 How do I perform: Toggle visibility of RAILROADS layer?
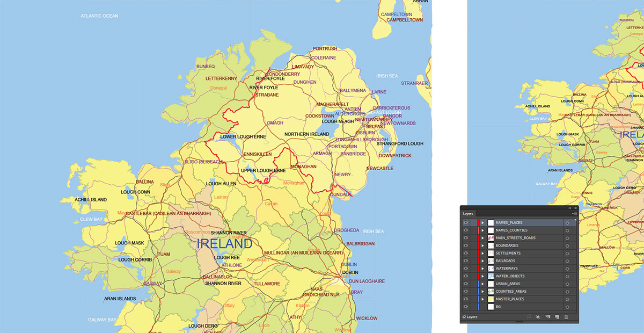(466, 260)
